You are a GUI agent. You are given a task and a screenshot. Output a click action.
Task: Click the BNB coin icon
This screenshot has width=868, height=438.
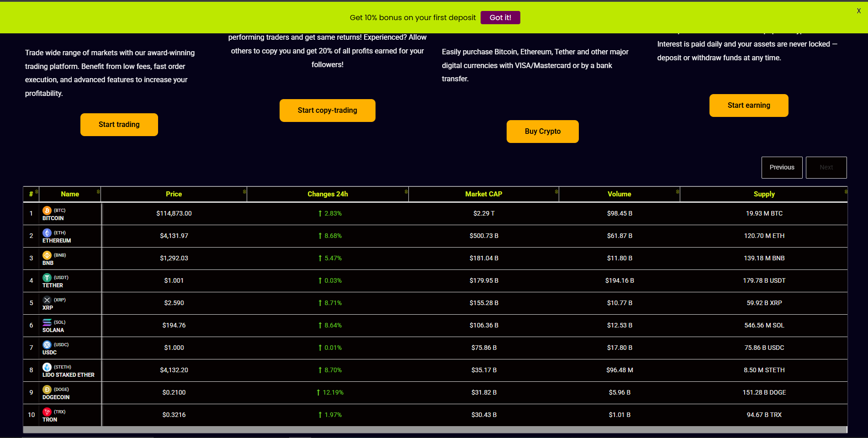point(47,255)
